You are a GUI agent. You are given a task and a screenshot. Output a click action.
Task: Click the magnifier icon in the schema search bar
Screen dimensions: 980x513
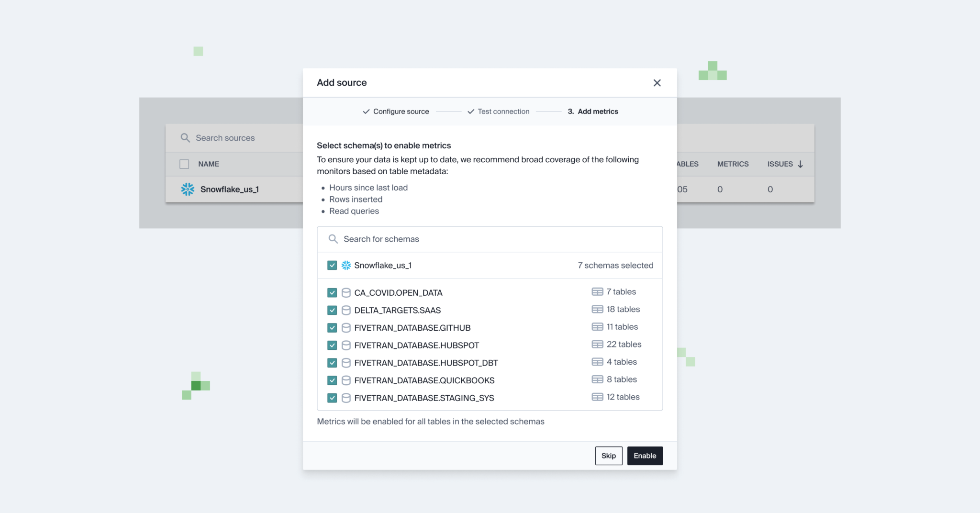click(333, 238)
